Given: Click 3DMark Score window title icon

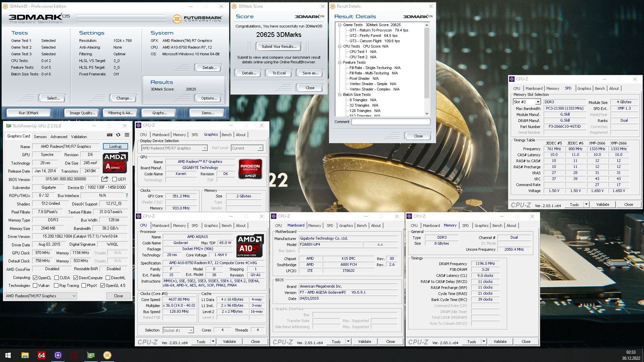Looking at the screenshot, I should click(x=234, y=6).
